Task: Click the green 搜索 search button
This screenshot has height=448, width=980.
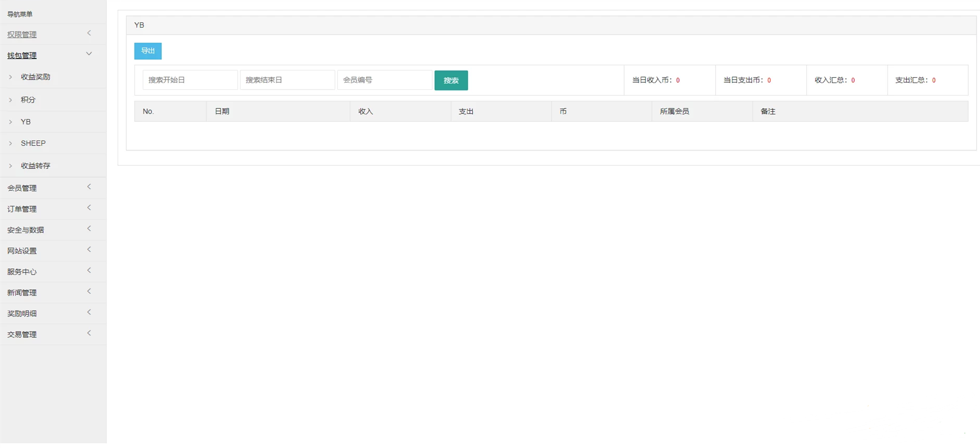Action: (451, 81)
